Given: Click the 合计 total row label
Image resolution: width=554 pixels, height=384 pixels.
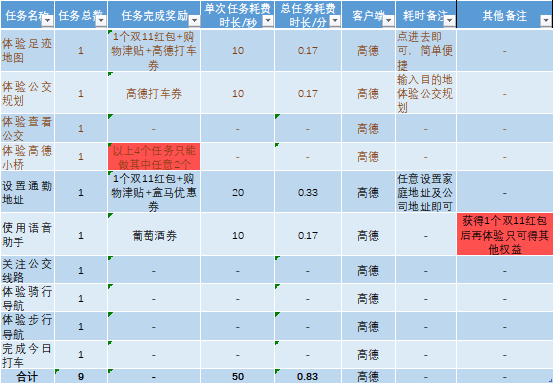Looking at the screenshot, I should pyautogui.click(x=28, y=377).
